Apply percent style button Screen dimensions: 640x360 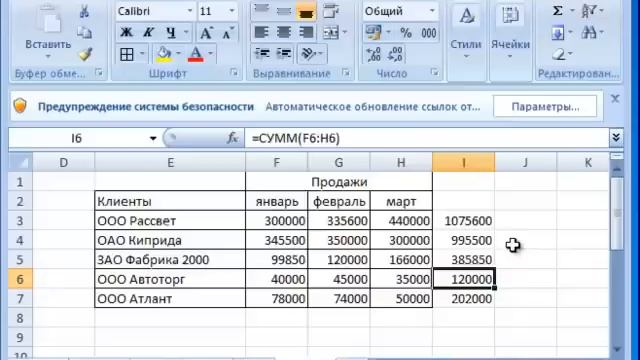pyautogui.click(x=405, y=33)
